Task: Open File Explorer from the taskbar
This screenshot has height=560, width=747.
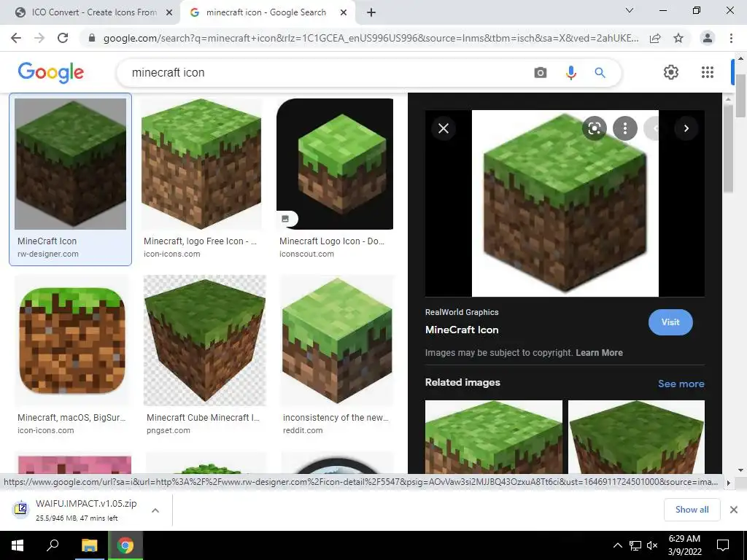Action: [89, 545]
